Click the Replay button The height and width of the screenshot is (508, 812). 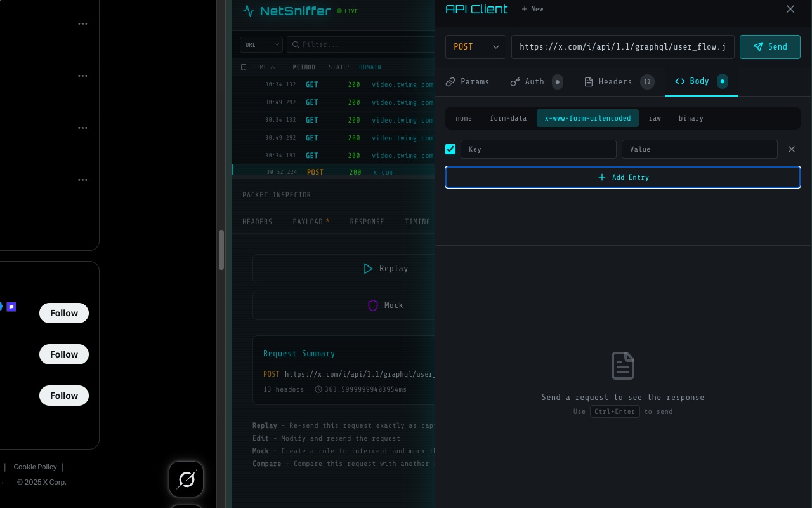[x=344, y=269]
